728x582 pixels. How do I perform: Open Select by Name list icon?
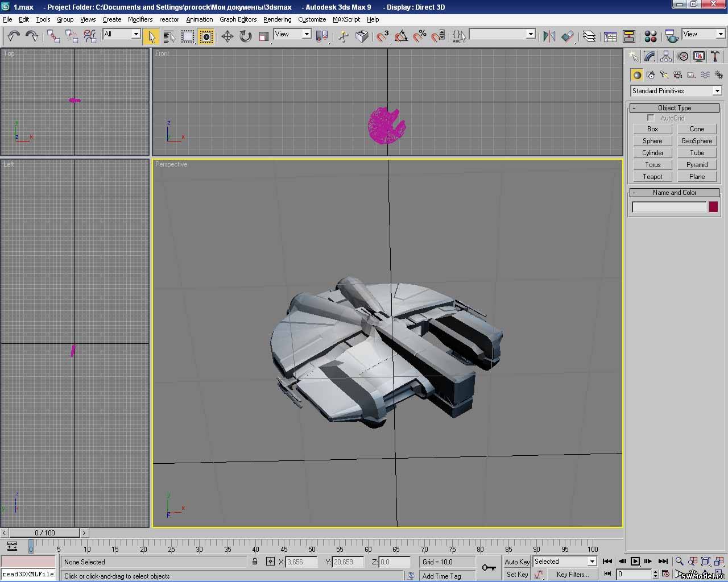[x=169, y=36]
